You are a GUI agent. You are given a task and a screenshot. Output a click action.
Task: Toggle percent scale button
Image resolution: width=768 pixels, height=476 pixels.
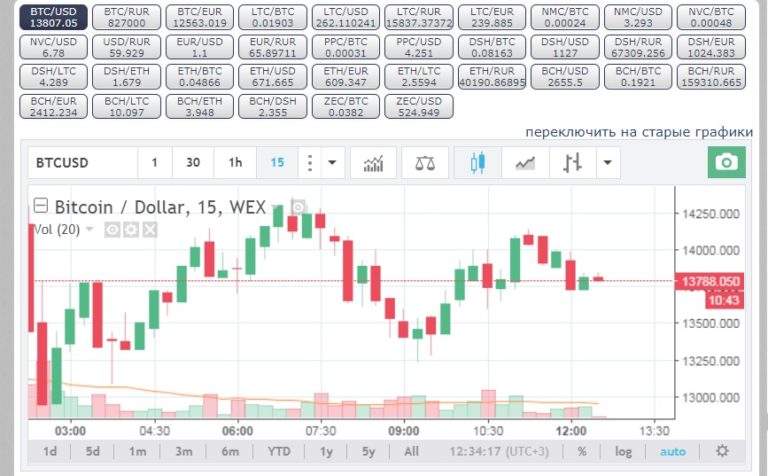(x=581, y=451)
